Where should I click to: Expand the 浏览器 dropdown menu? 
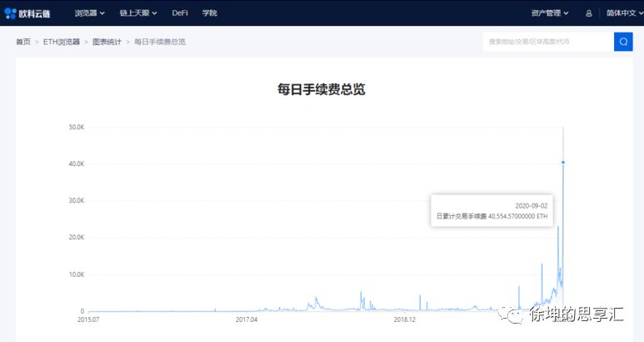pyautogui.click(x=89, y=13)
